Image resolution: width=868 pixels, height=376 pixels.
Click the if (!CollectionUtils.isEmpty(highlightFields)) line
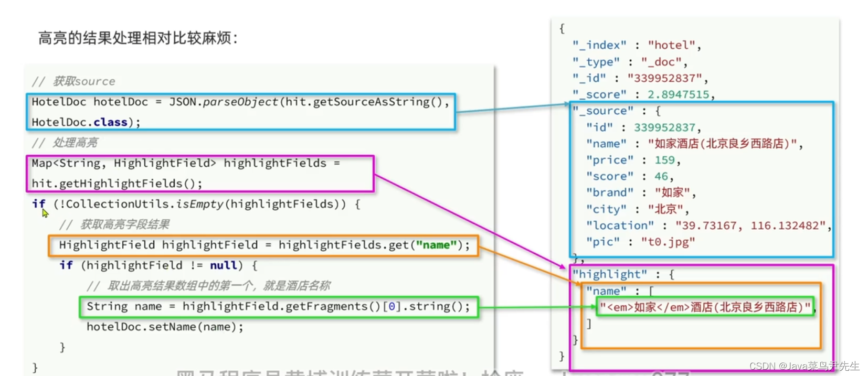[196, 204]
